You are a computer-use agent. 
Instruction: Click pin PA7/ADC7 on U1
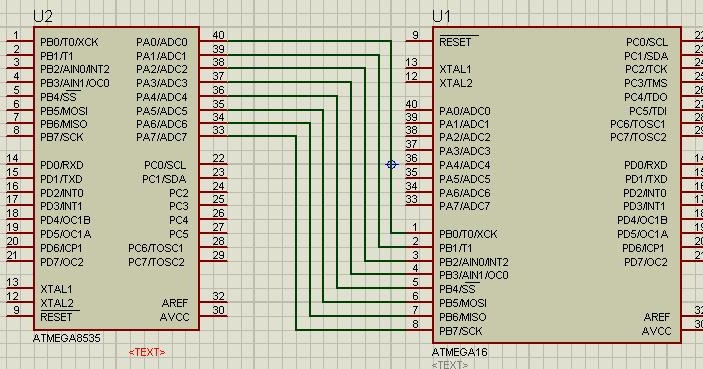pyautogui.click(x=464, y=206)
